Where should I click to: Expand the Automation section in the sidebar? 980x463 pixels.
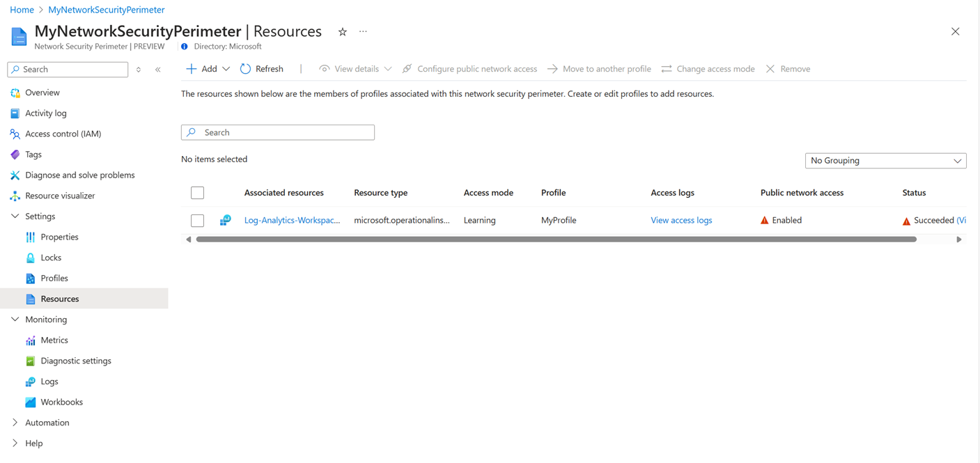[15, 423]
